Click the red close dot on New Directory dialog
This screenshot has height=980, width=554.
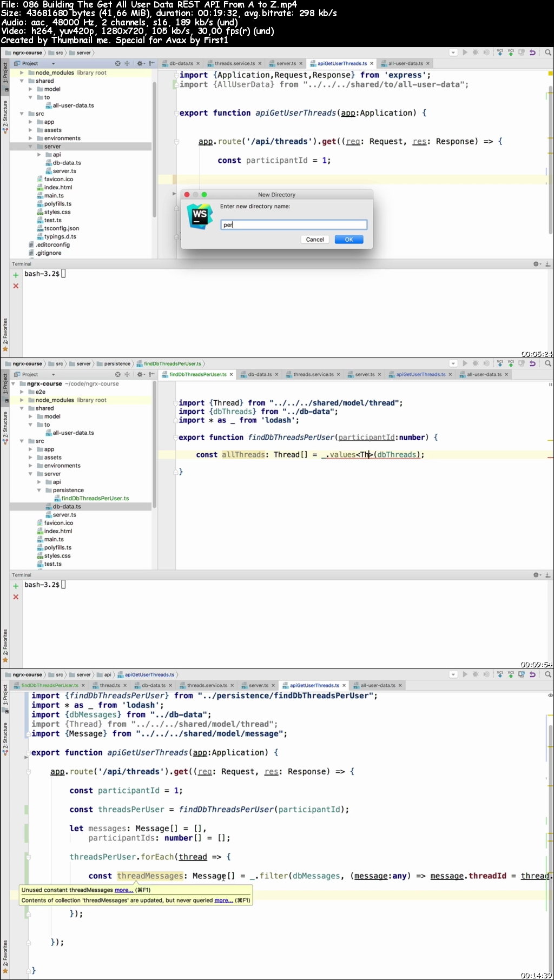pos(187,195)
